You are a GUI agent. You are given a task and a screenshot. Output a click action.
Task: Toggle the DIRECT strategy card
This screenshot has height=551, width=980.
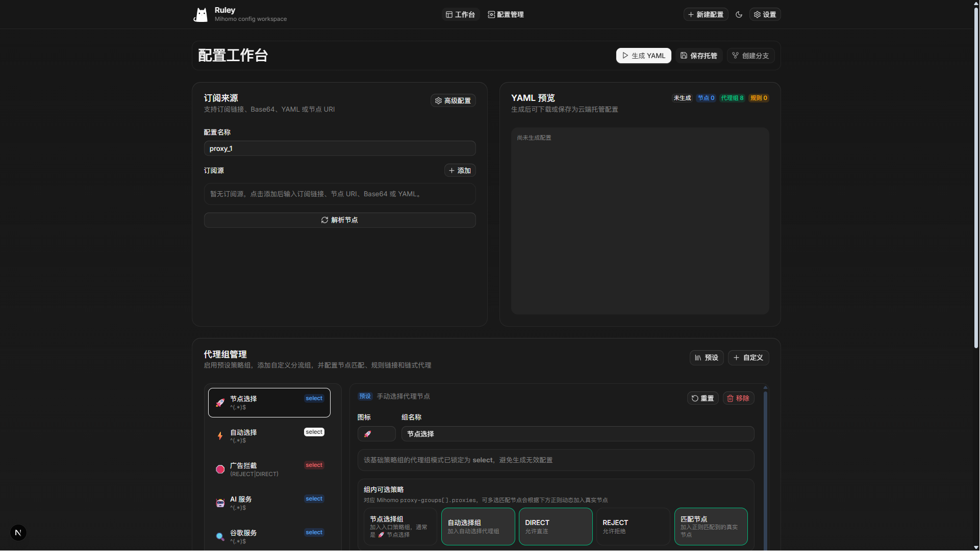pos(556,527)
